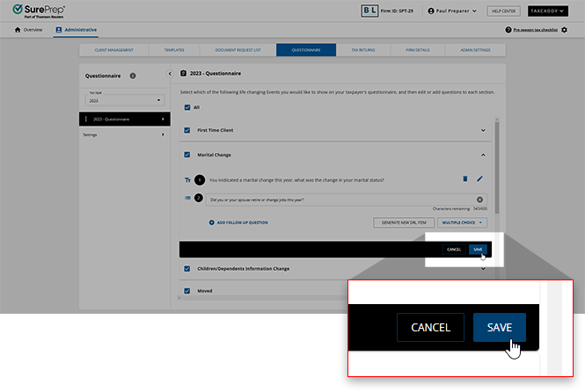Click the drag handle on 2023 - Questionnaire row

86,119
